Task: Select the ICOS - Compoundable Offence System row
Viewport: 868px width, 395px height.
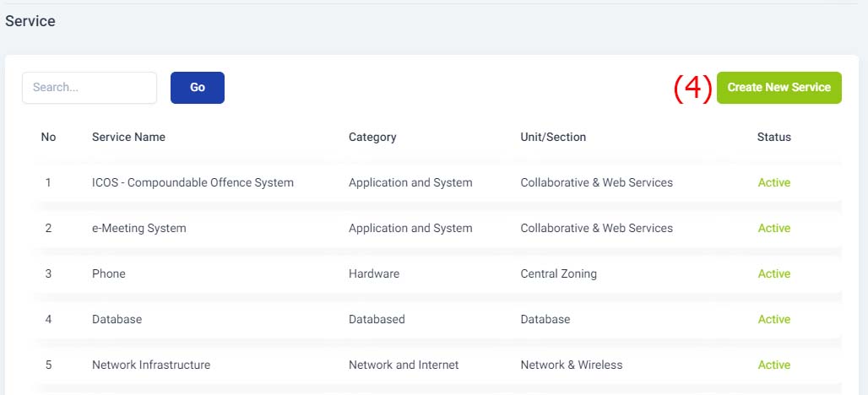Action: pyautogui.click(x=438, y=182)
